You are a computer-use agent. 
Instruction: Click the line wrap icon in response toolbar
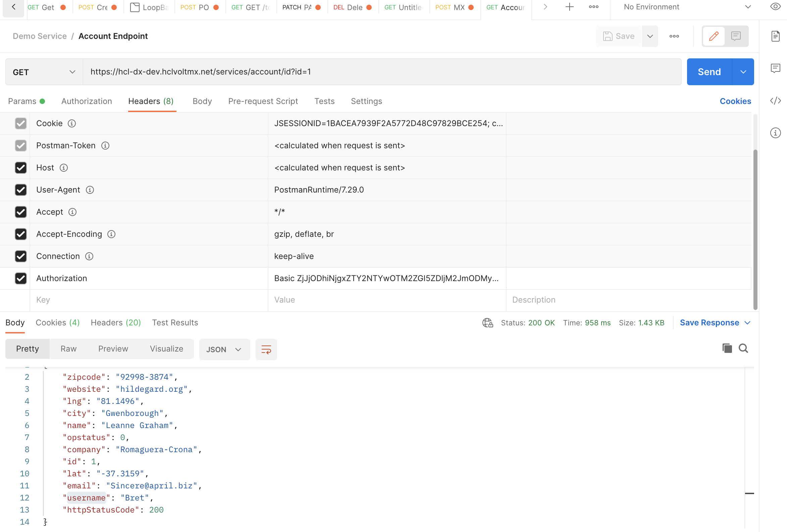(x=266, y=349)
